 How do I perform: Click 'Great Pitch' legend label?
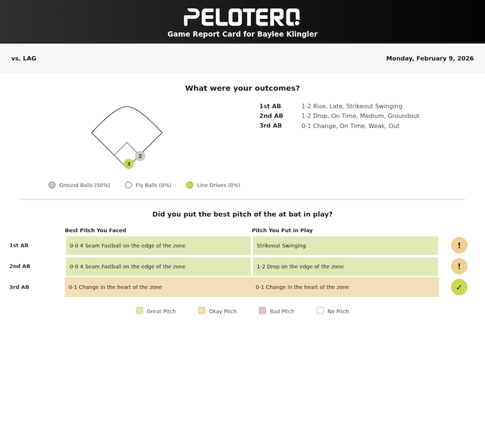pyautogui.click(x=161, y=311)
